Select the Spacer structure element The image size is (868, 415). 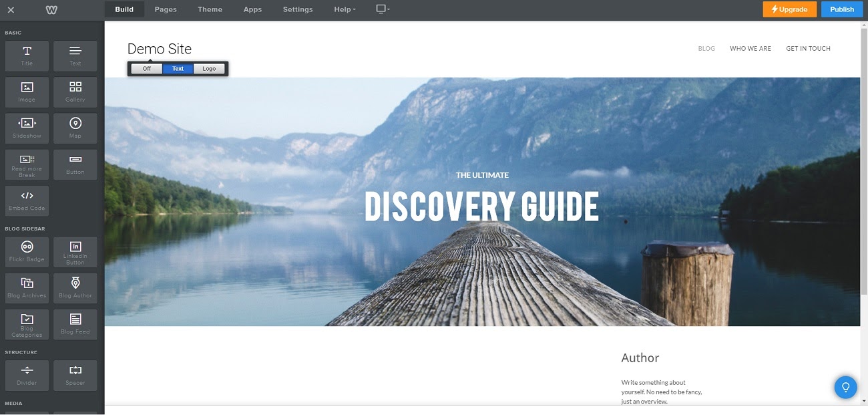point(75,375)
